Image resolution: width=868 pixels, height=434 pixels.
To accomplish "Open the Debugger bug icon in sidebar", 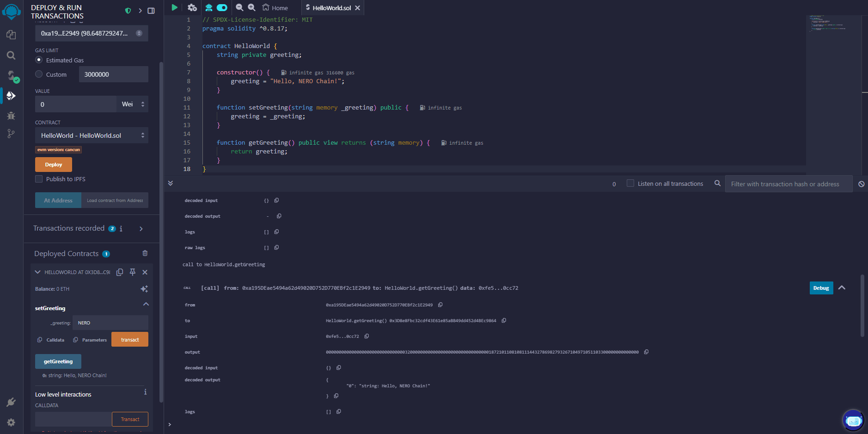I will click(x=11, y=116).
